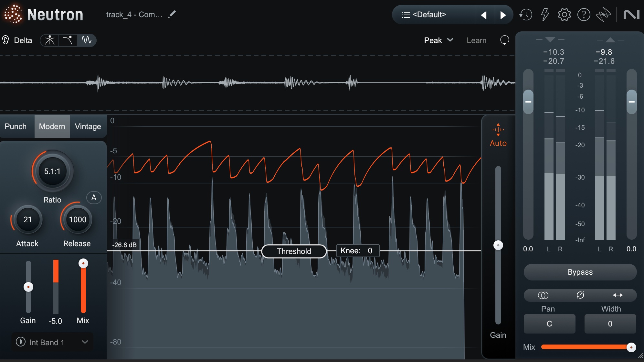
Task: Select the star-shaped detection mode icon
Action: (x=50, y=40)
